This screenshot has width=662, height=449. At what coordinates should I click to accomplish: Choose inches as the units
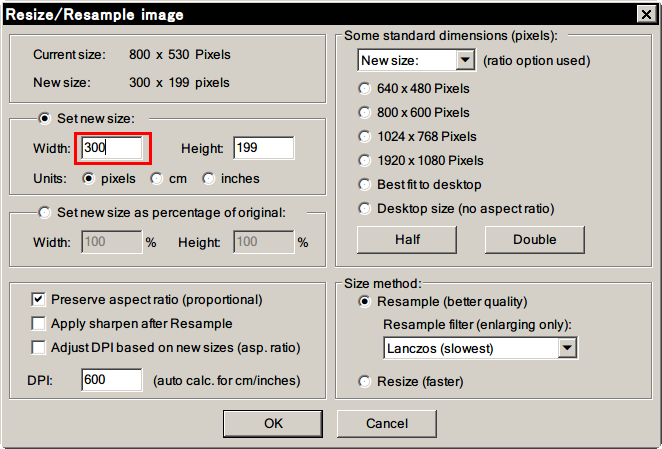(209, 179)
